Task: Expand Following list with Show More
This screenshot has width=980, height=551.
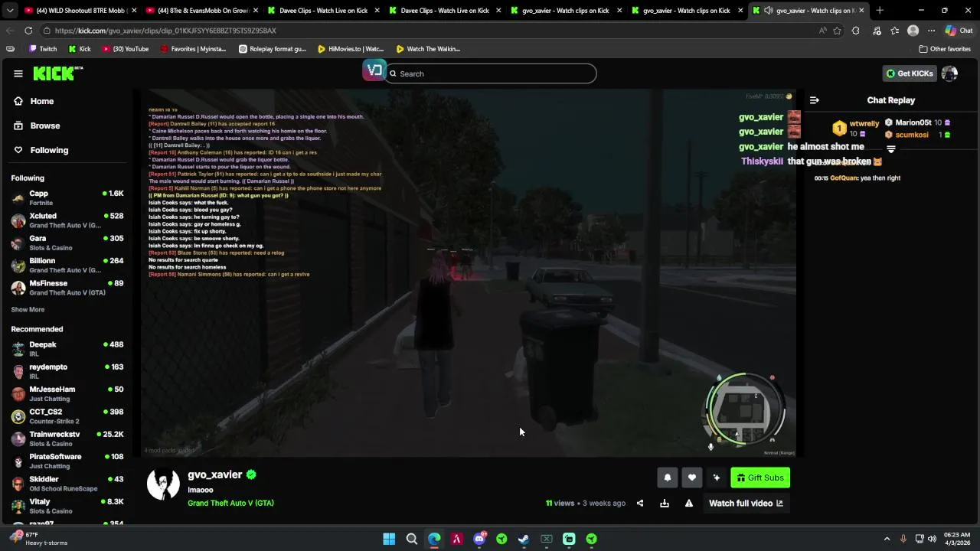Action: [28, 309]
